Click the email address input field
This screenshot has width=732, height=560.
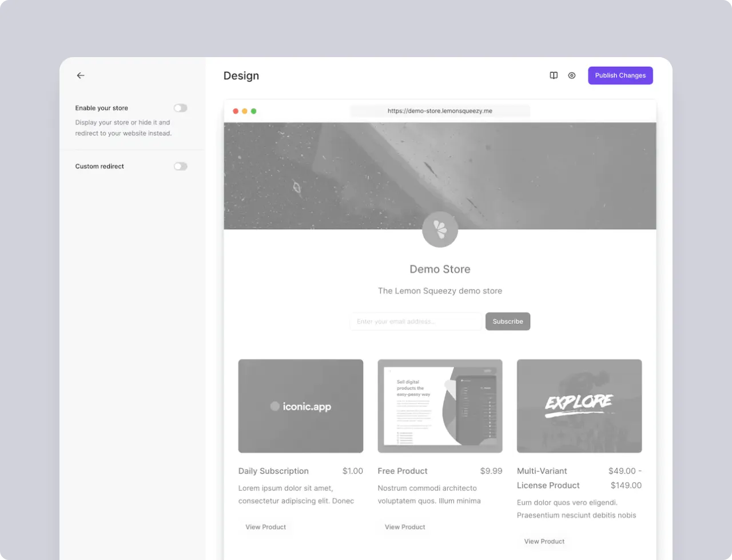(416, 321)
